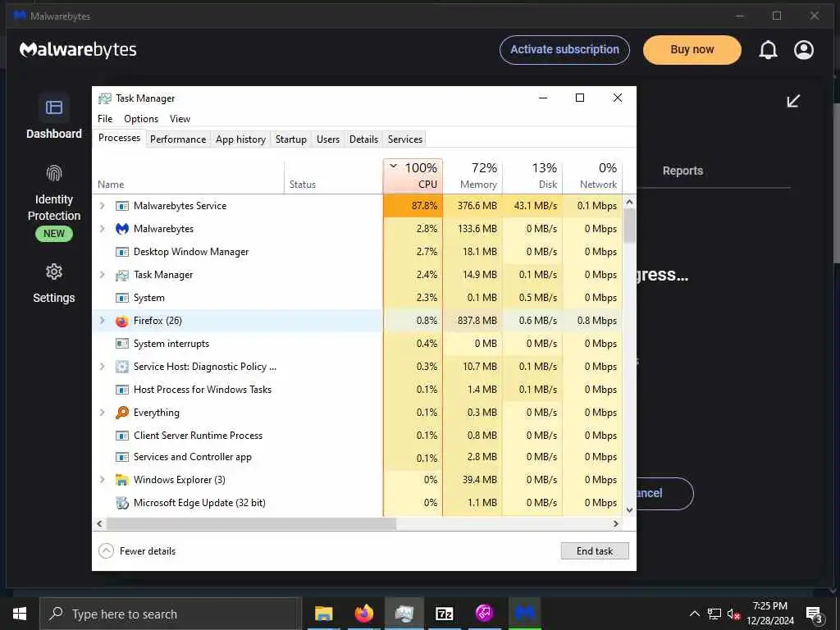The height and width of the screenshot is (630, 840).
Task: Open Malwarebytes Settings gear icon
Action: pos(53,272)
